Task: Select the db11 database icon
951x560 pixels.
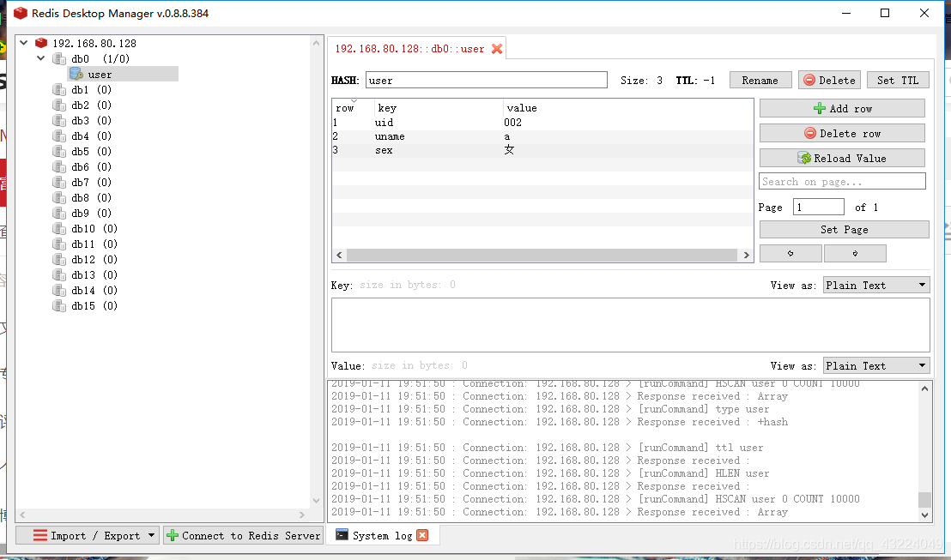Action: [59, 244]
